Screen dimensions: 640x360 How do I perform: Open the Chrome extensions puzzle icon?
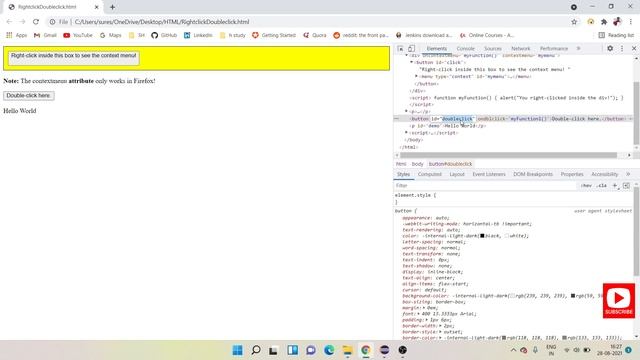604,22
